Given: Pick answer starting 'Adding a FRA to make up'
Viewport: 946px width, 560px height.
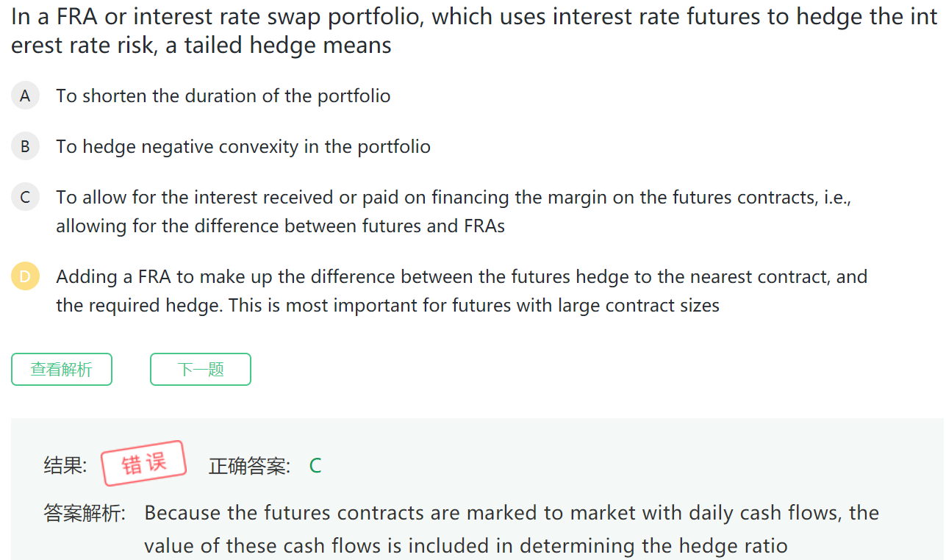Looking at the screenshot, I should pyautogui.click(x=461, y=277).
